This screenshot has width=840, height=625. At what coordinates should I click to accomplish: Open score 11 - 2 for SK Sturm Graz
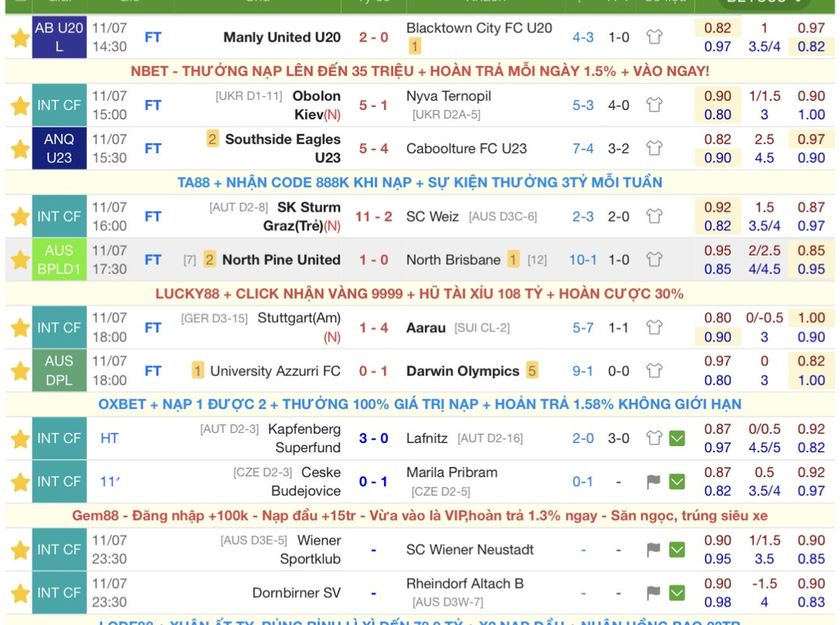pos(373,216)
